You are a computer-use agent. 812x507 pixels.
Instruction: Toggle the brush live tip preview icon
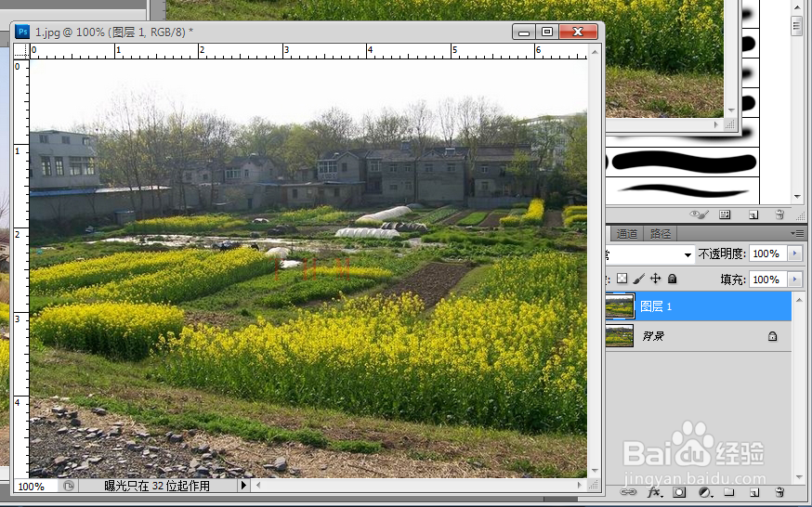[x=699, y=214]
